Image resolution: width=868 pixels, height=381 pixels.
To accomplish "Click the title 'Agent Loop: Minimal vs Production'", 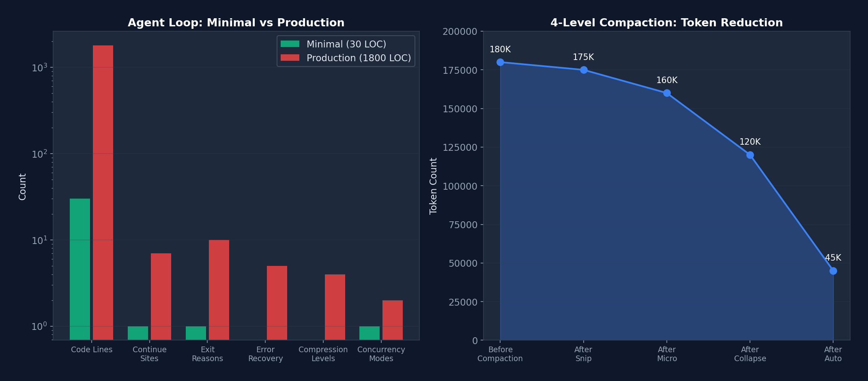I will pos(236,23).
